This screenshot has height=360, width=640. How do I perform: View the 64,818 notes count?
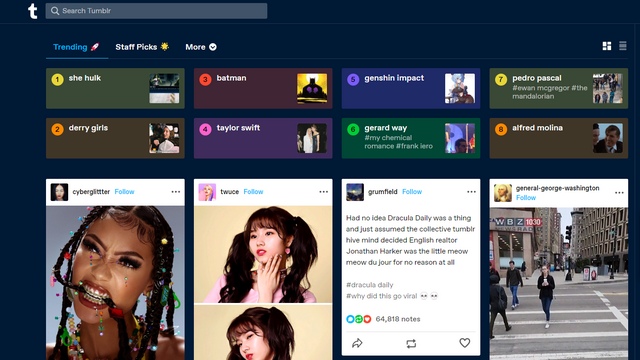pos(398,319)
